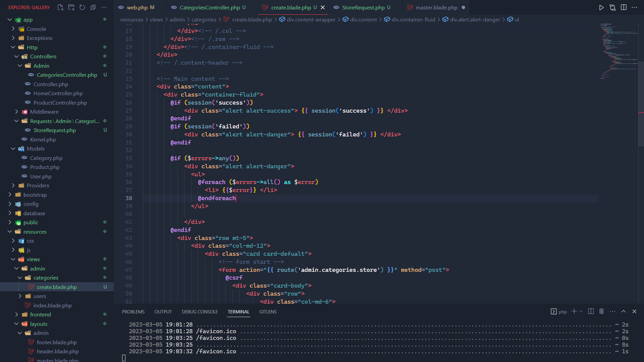The height and width of the screenshot is (362, 644).
Task: Open ProductController.php from Explorer
Action: (x=60, y=103)
